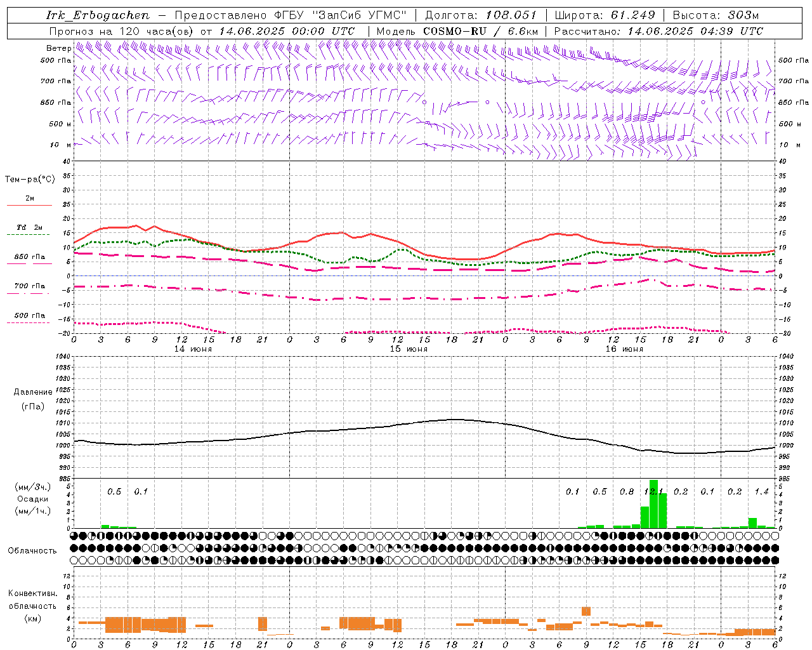This screenshot has width=812, height=650.
Task: Select the longitude value 108.051
Action: 511,15
